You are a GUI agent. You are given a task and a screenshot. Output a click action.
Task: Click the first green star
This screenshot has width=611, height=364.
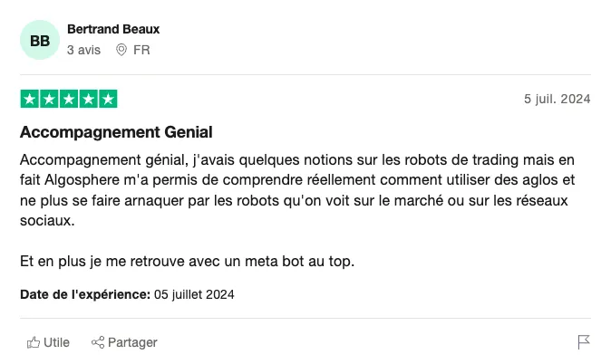pyautogui.click(x=30, y=99)
